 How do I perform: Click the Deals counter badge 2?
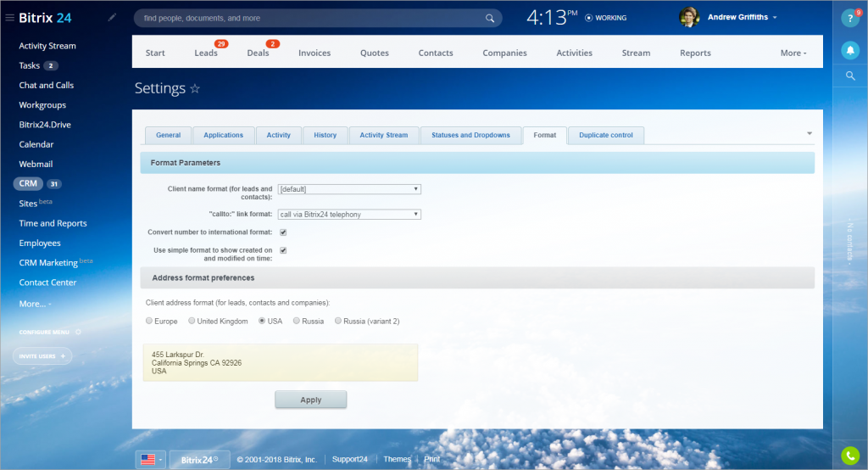pos(272,44)
